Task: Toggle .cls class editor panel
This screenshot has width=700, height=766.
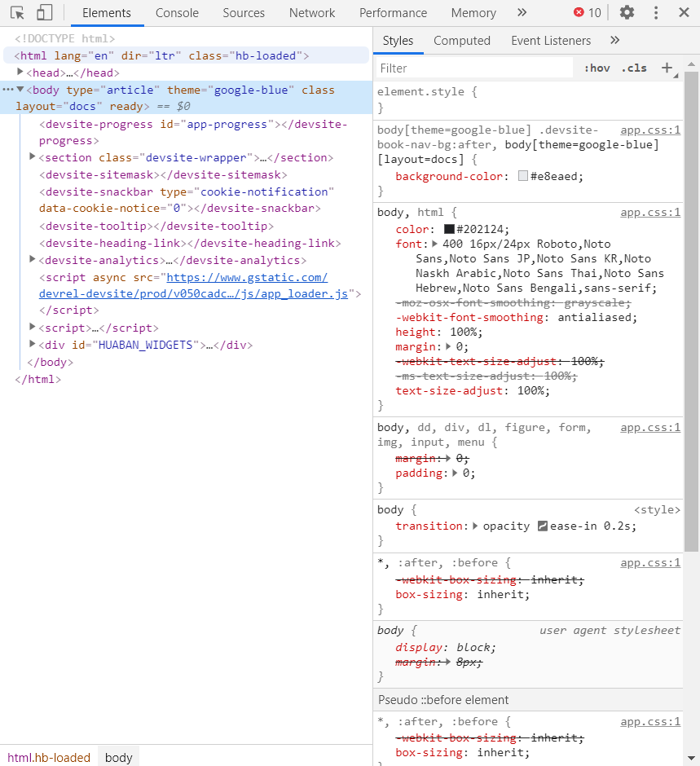Action: pos(633,68)
